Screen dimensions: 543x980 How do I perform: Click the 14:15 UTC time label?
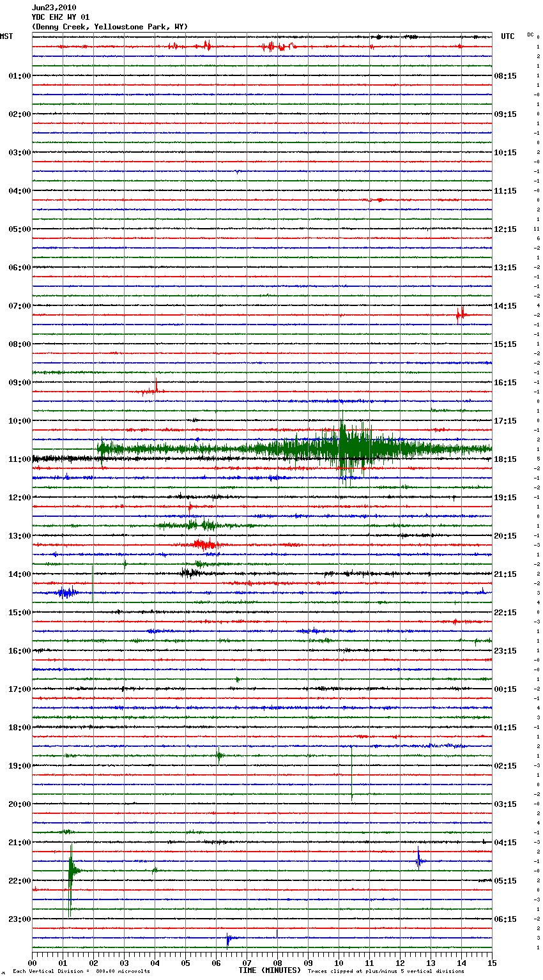[505, 306]
